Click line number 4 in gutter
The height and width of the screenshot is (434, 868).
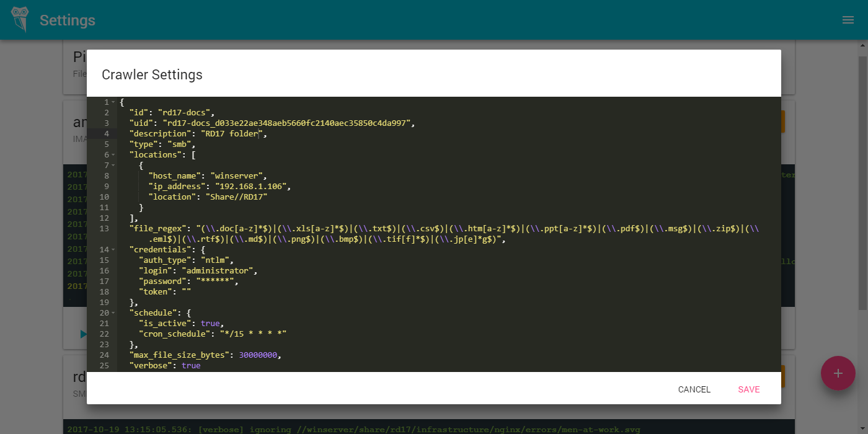pos(107,134)
